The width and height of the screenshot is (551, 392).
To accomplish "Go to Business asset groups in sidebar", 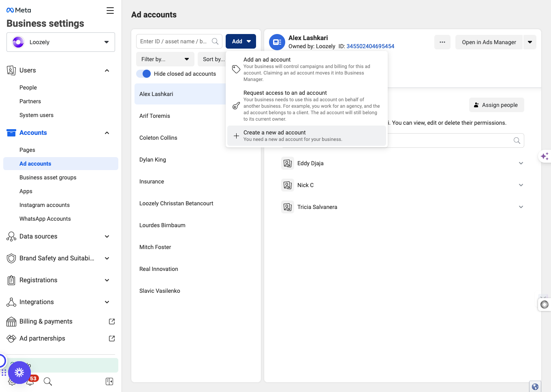I will click(x=48, y=177).
